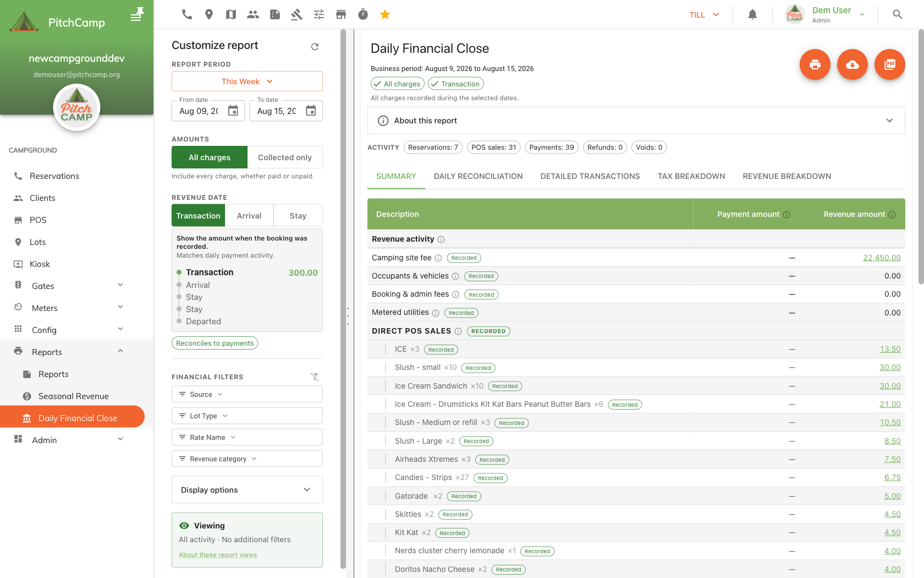Open the 22,450.00 Camping site fee amount
Screen dimensions: 924x578
point(882,258)
